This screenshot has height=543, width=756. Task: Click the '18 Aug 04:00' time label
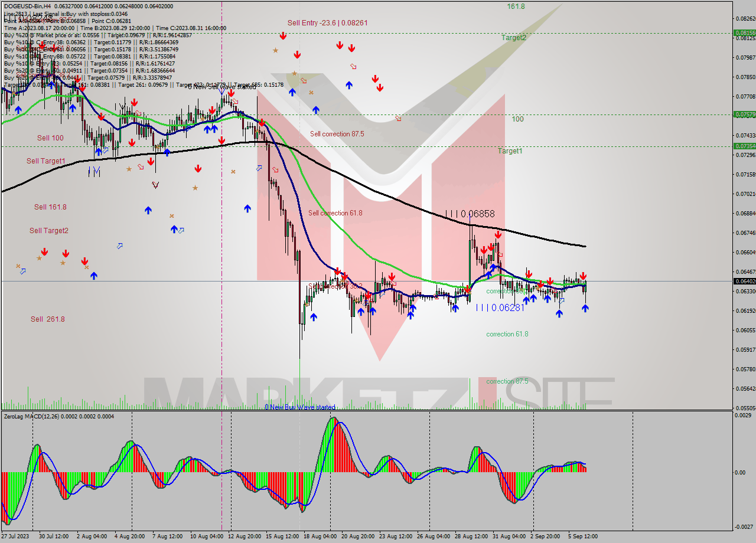[x=320, y=537]
